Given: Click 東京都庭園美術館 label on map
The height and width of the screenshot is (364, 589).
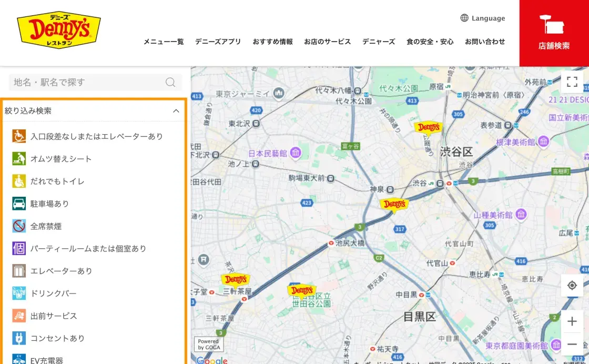Looking at the screenshot, I should [x=516, y=346].
